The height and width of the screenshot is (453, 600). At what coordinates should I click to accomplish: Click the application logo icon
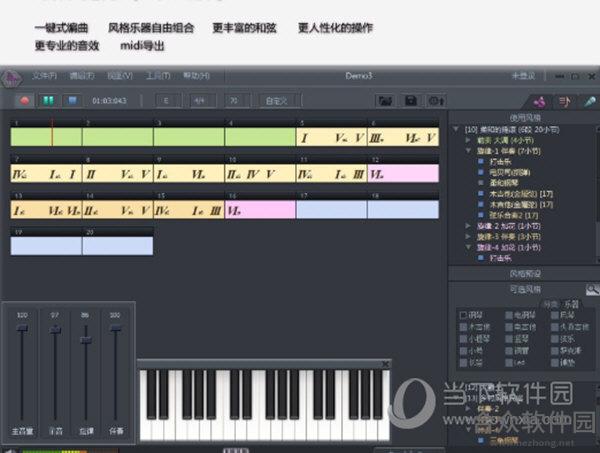pyautogui.click(x=11, y=78)
